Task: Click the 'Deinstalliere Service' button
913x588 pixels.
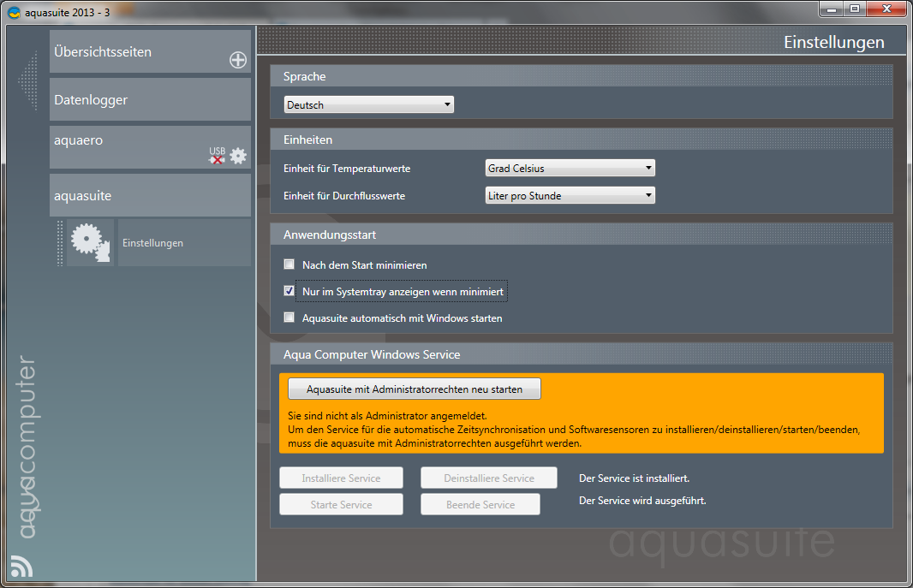Action: click(488, 478)
